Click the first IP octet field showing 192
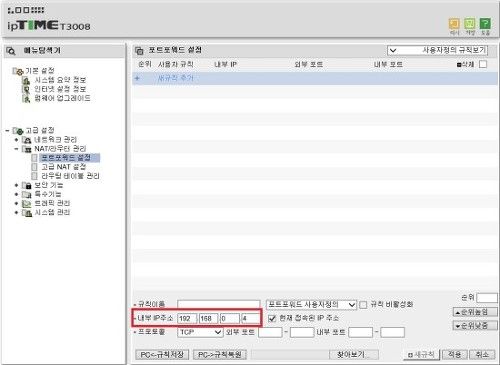500x365 pixels. [x=187, y=319]
